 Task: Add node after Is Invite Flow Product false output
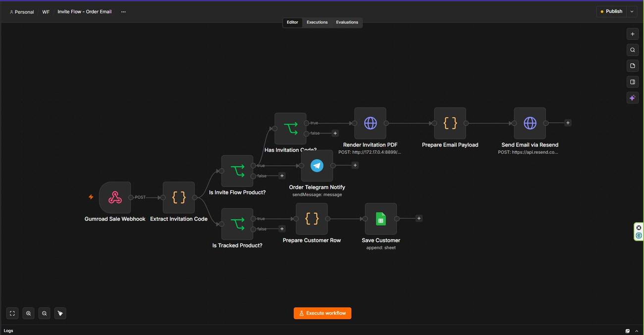click(x=282, y=176)
